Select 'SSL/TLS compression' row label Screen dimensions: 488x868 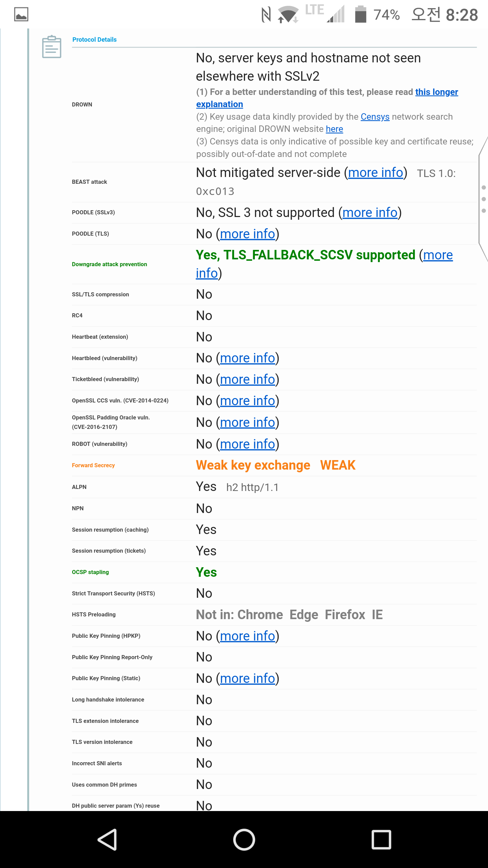tap(100, 294)
